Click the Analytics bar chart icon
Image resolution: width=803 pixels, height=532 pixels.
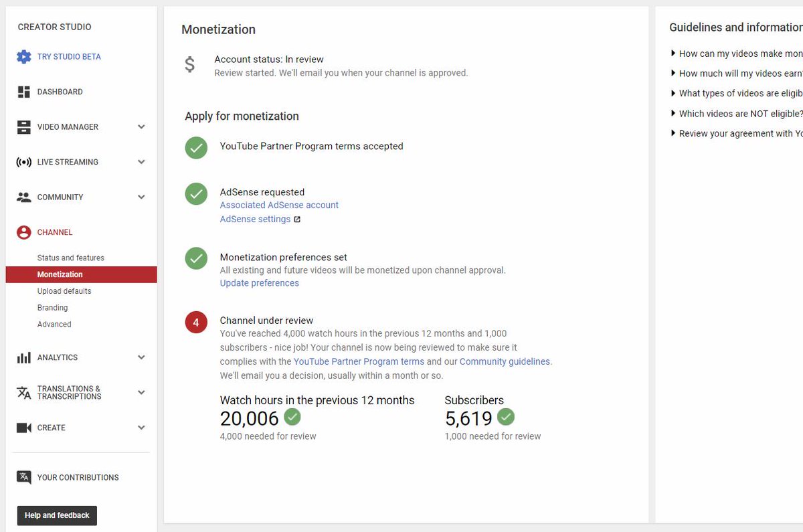click(24, 357)
